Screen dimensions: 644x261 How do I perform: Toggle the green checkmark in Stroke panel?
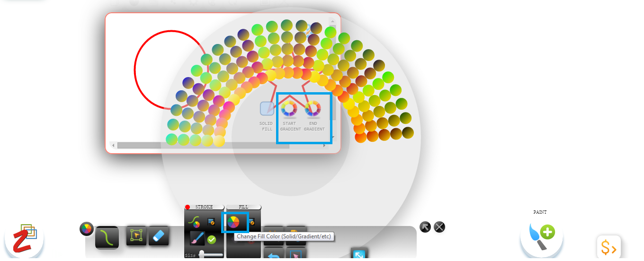[212, 240]
